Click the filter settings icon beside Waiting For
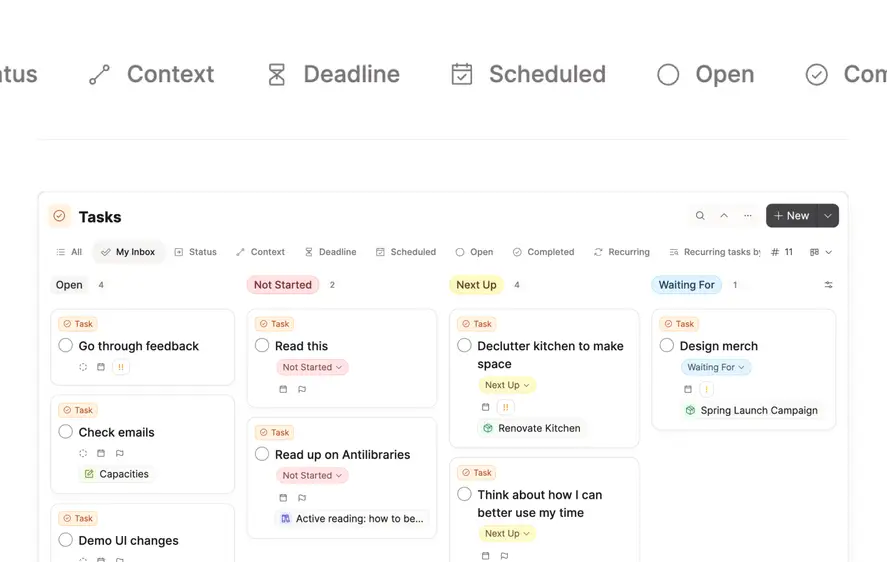 pyautogui.click(x=828, y=285)
